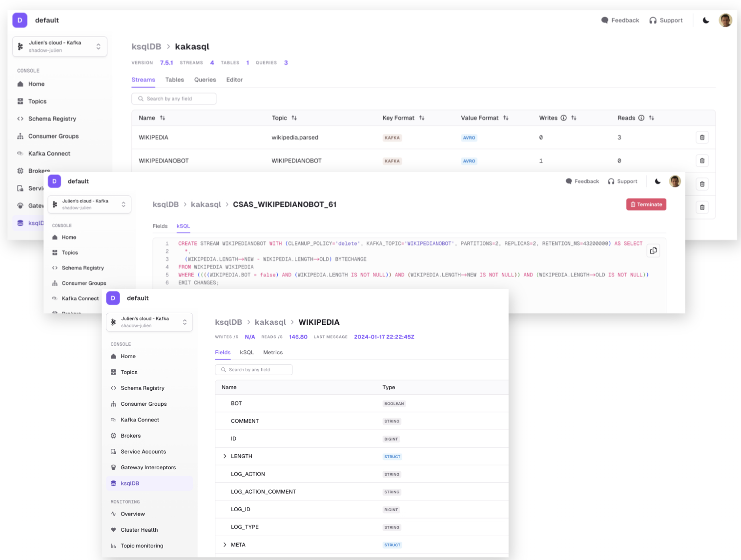Open Service Accounts in front window sidebar

[149, 452]
